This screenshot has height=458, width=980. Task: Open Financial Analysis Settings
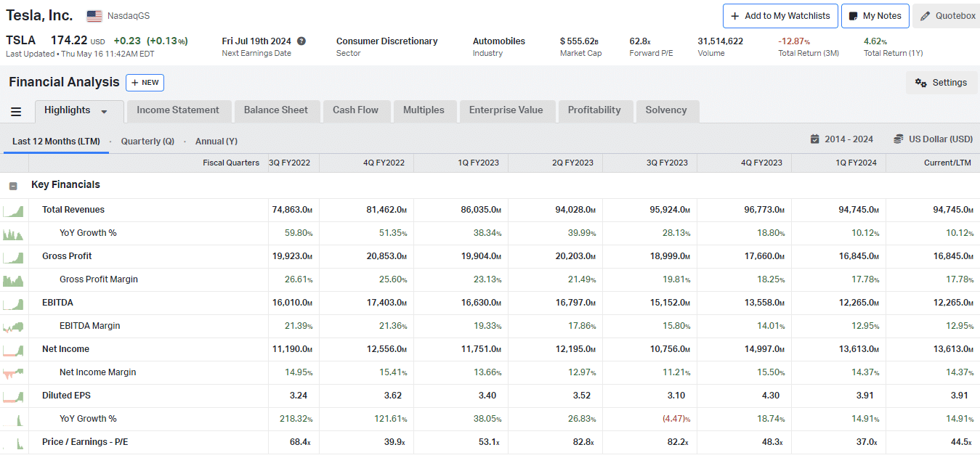[941, 83]
